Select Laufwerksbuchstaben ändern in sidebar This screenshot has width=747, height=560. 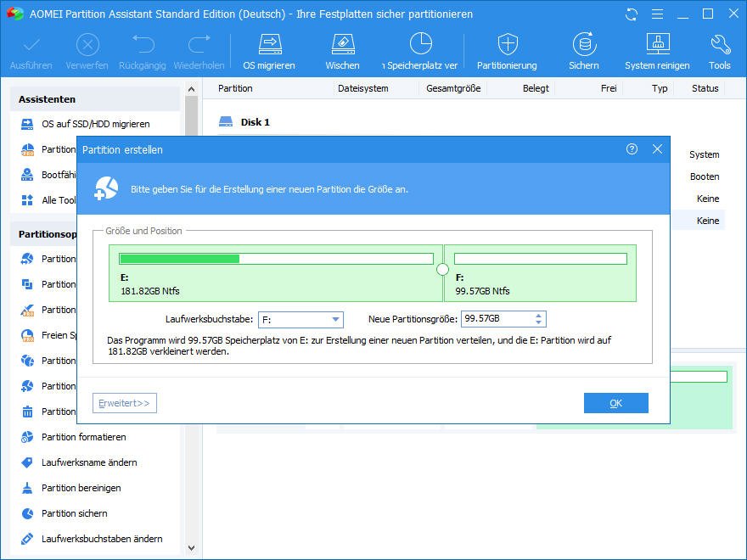tap(102, 539)
